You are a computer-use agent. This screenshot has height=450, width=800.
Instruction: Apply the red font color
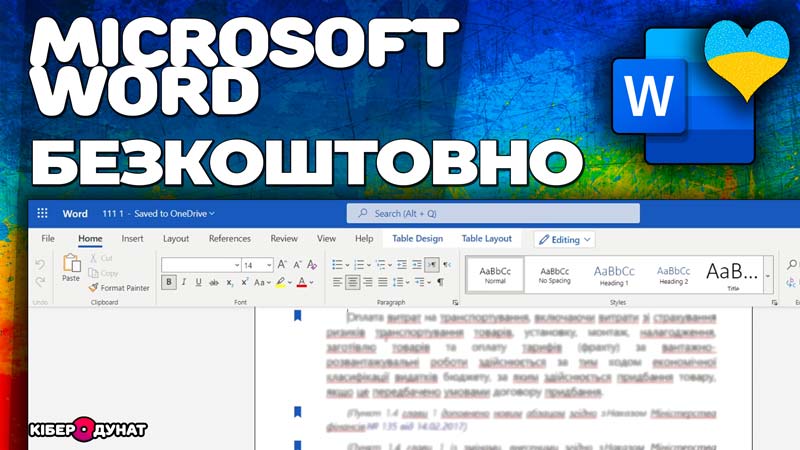pyautogui.click(x=302, y=282)
